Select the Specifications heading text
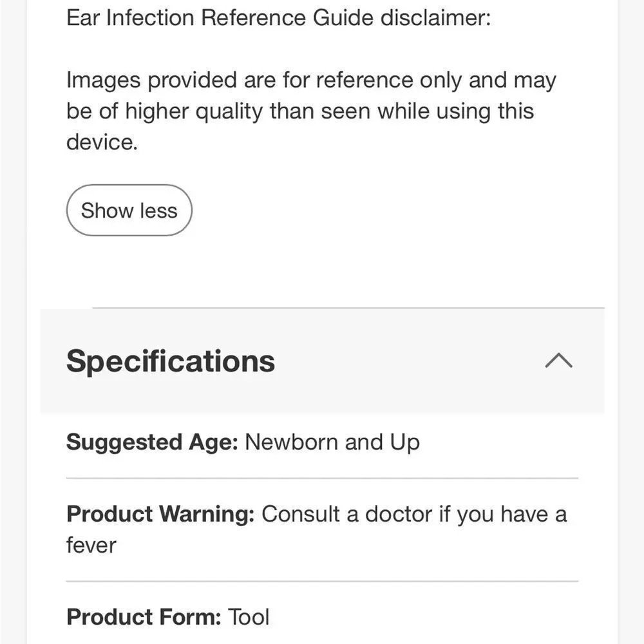This screenshot has width=644, height=644. coord(171,361)
